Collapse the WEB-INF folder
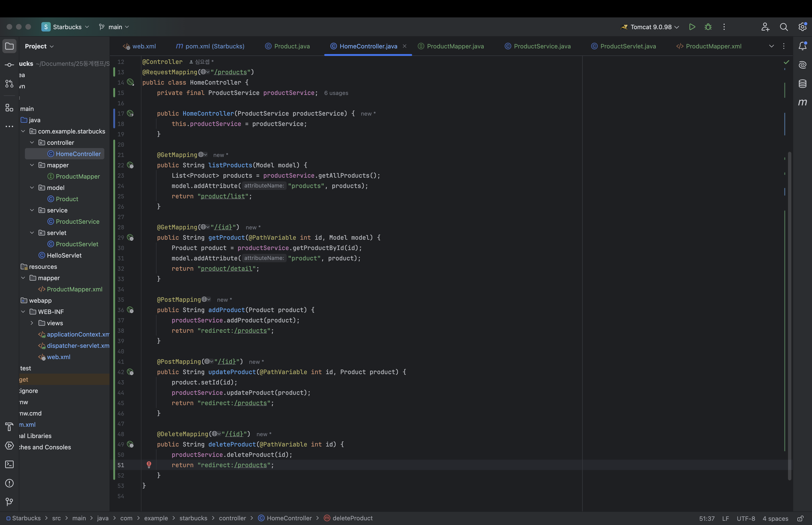This screenshot has width=812, height=525. [23, 312]
